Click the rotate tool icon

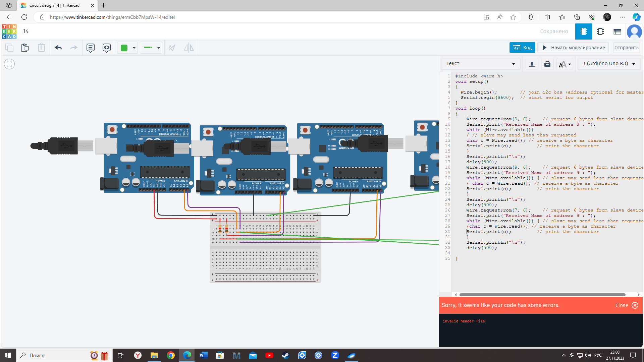pyautogui.click(x=172, y=48)
